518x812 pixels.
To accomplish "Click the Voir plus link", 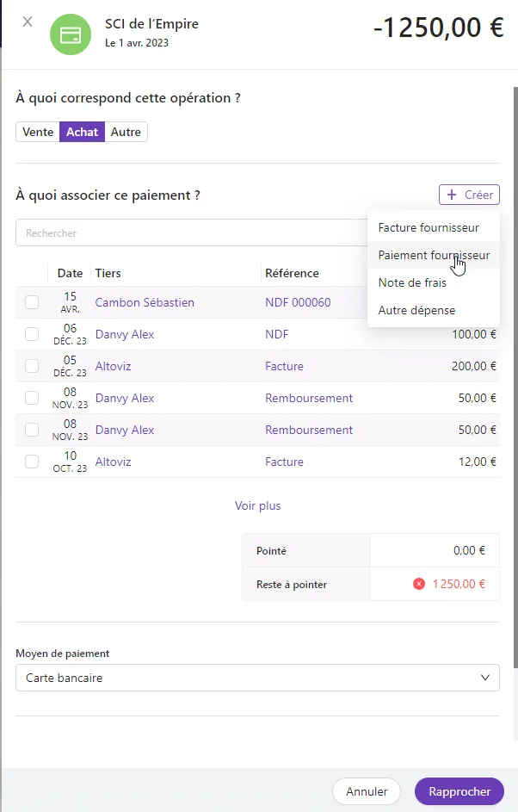I will pos(257,506).
